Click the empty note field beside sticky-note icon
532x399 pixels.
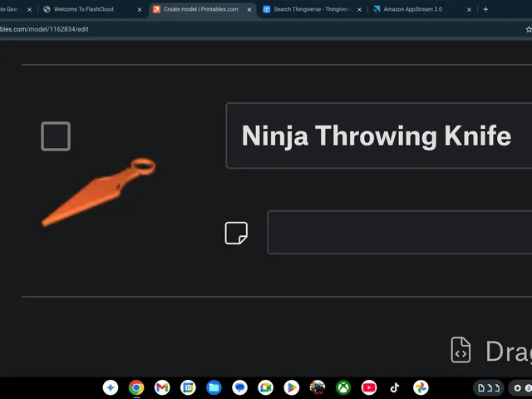[x=399, y=233]
